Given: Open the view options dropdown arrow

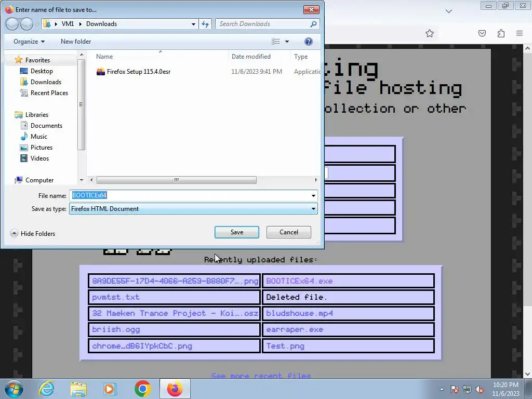Looking at the screenshot, I should coord(287,42).
